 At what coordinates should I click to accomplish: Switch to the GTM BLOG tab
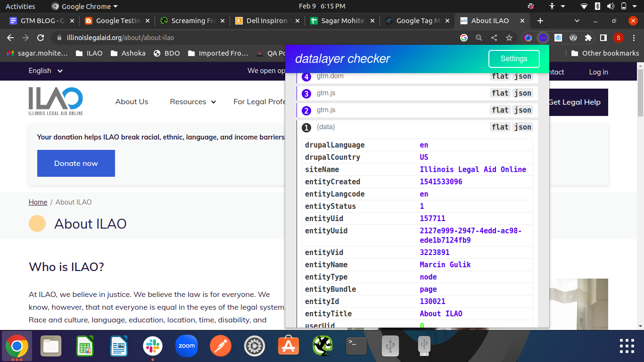41,21
